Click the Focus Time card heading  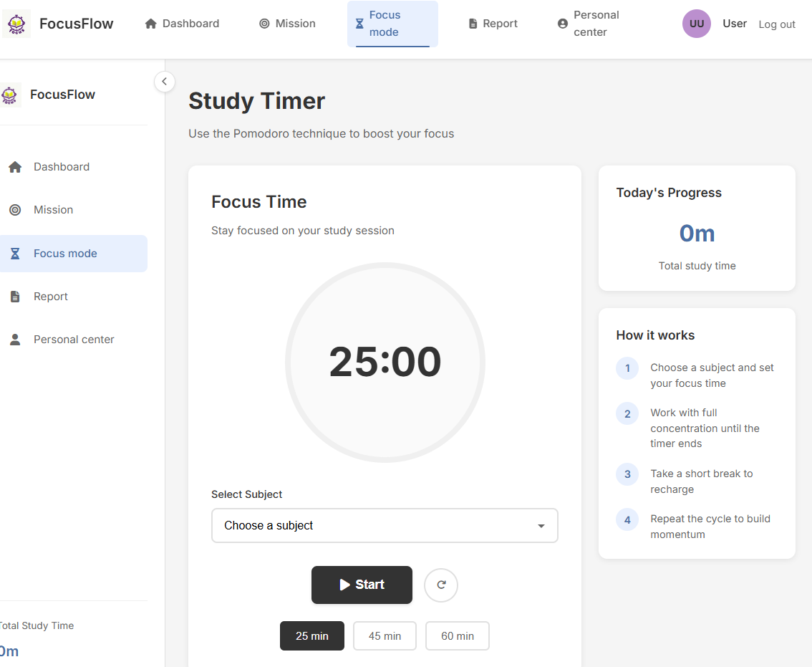pyautogui.click(x=259, y=201)
